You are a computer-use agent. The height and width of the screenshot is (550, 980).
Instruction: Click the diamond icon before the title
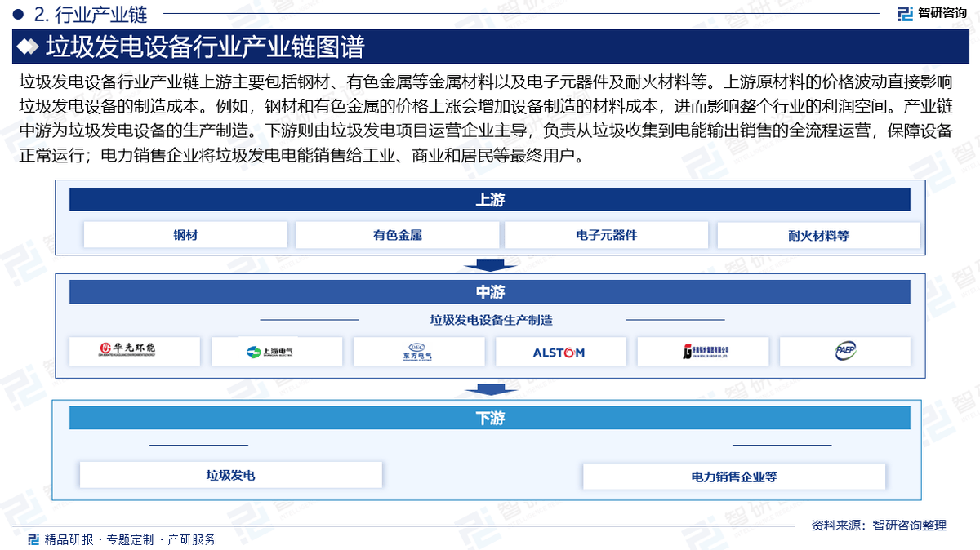click(x=29, y=47)
